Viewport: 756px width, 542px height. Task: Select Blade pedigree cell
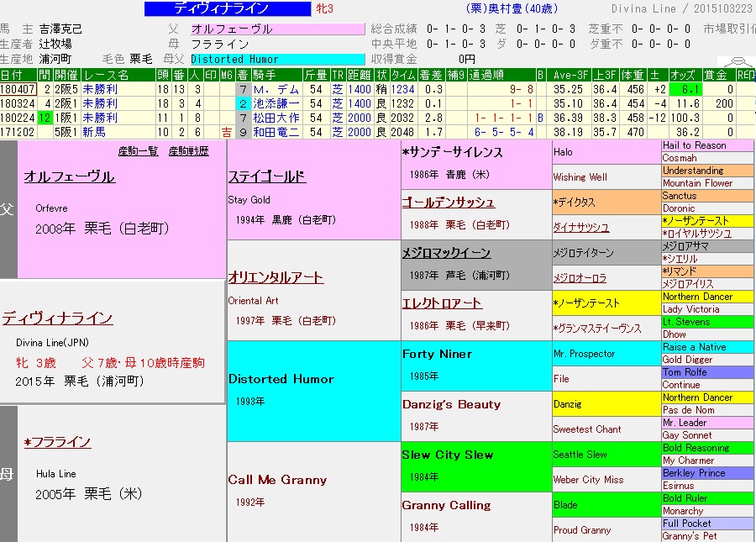pyautogui.click(x=606, y=505)
